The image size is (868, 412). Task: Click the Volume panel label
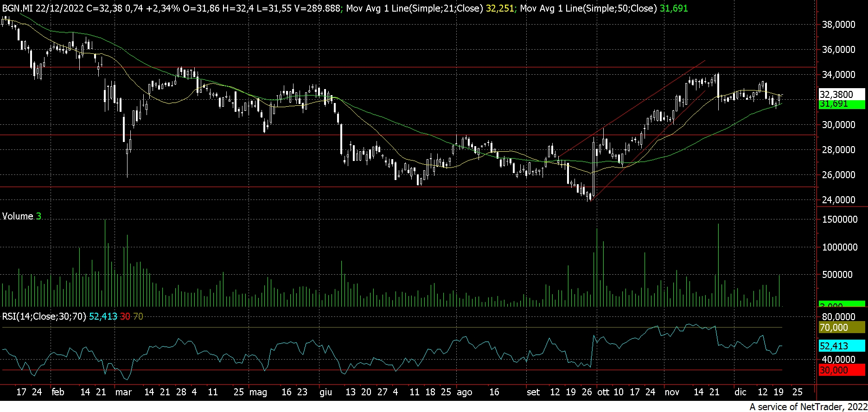coord(18,216)
